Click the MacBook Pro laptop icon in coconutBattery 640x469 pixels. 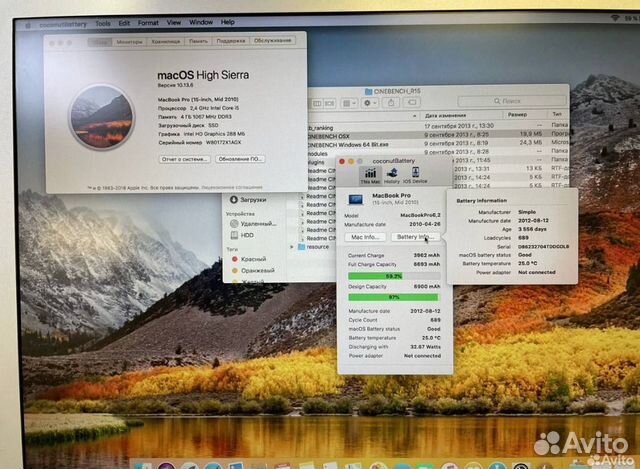click(x=356, y=199)
